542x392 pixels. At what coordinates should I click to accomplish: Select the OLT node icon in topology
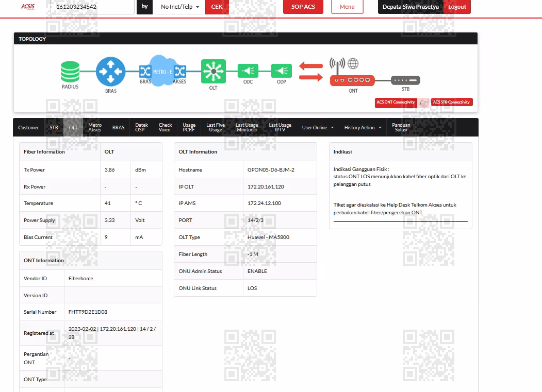pos(213,71)
